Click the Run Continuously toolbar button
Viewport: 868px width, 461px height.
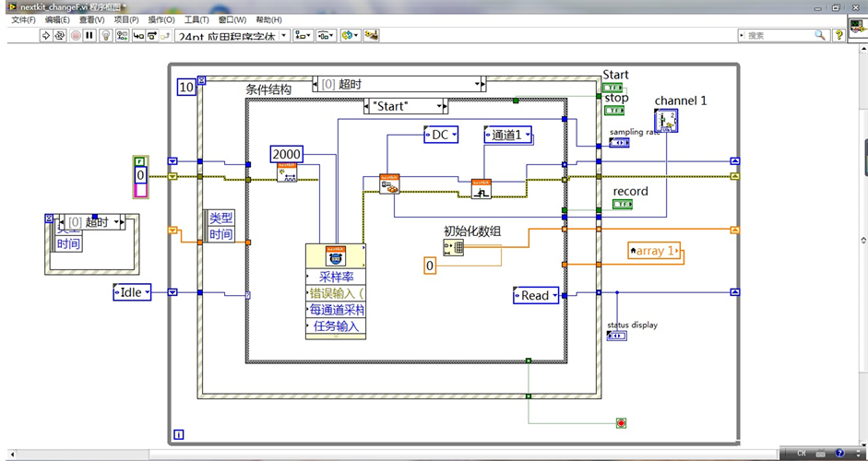click(x=60, y=36)
